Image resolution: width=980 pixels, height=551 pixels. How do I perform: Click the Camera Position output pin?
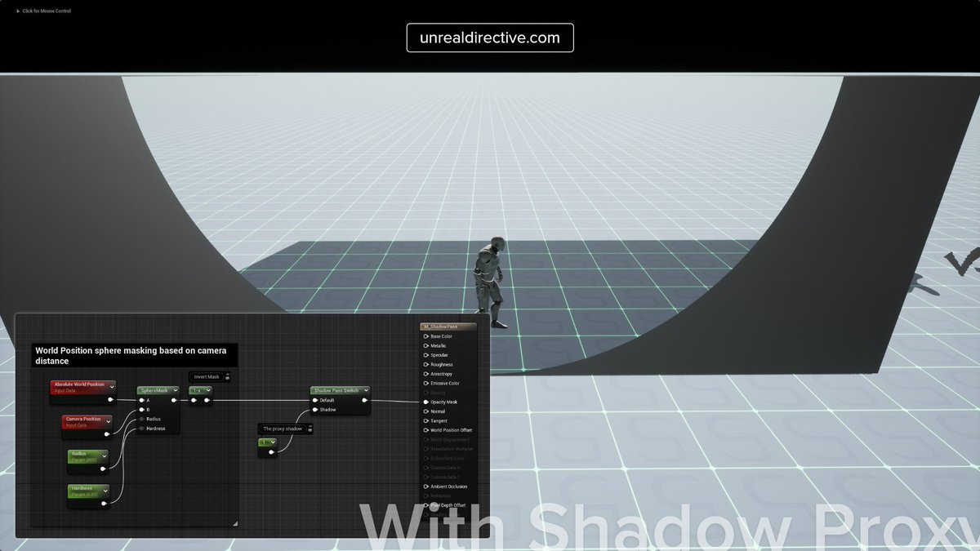(107, 434)
